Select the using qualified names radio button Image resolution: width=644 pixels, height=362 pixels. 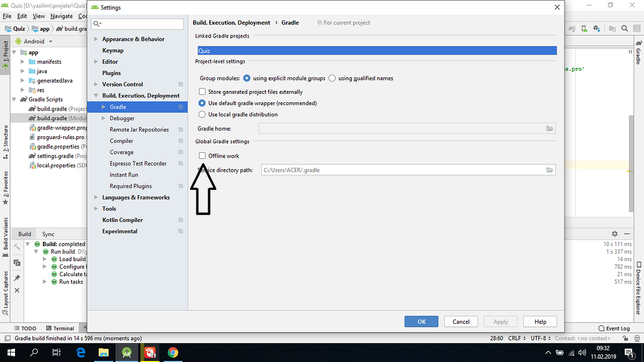pos(332,78)
